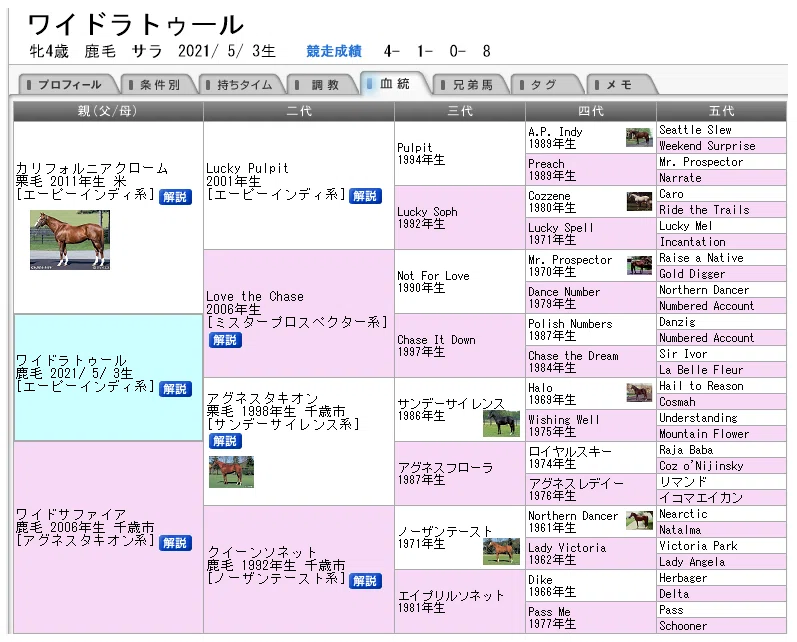Select the Chase It Down cell
The image size is (797, 642).
(460, 346)
